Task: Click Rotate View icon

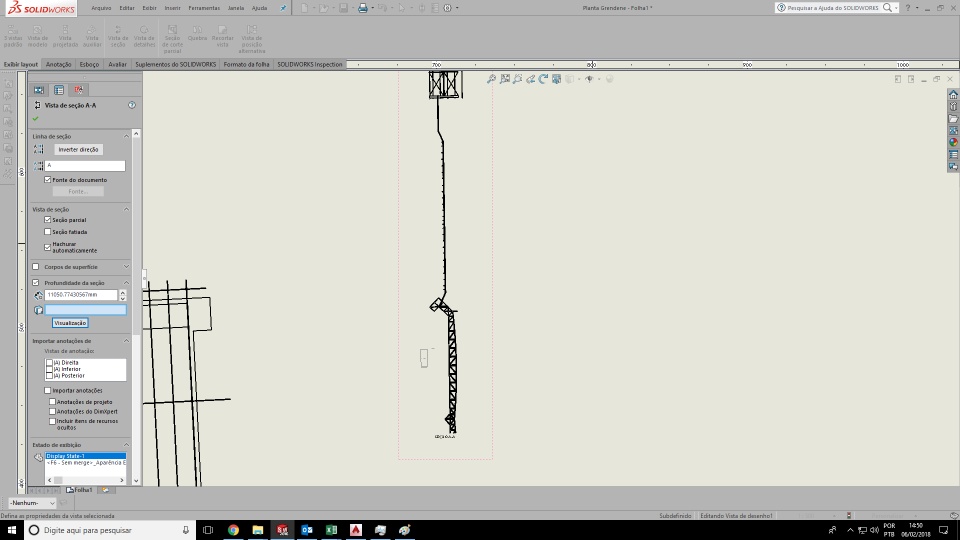Action: coord(543,79)
